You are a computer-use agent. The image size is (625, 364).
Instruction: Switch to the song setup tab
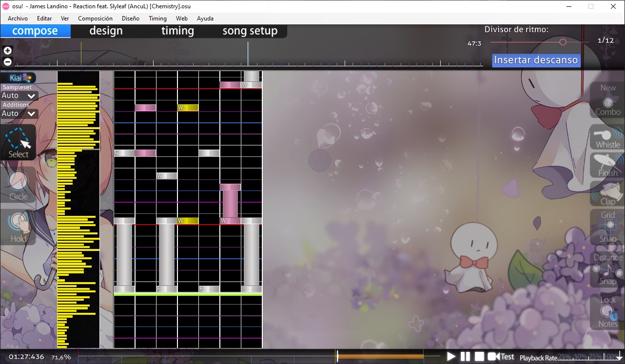(250, 31)
